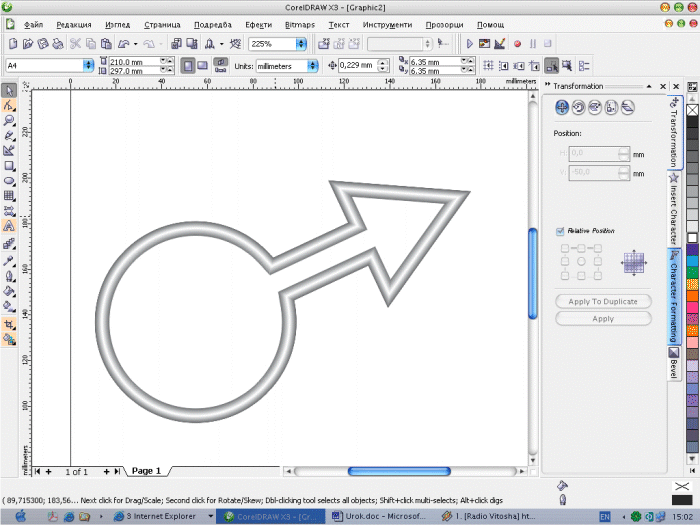Select bottom-right anchor point checkbox

tap(598, 275)
